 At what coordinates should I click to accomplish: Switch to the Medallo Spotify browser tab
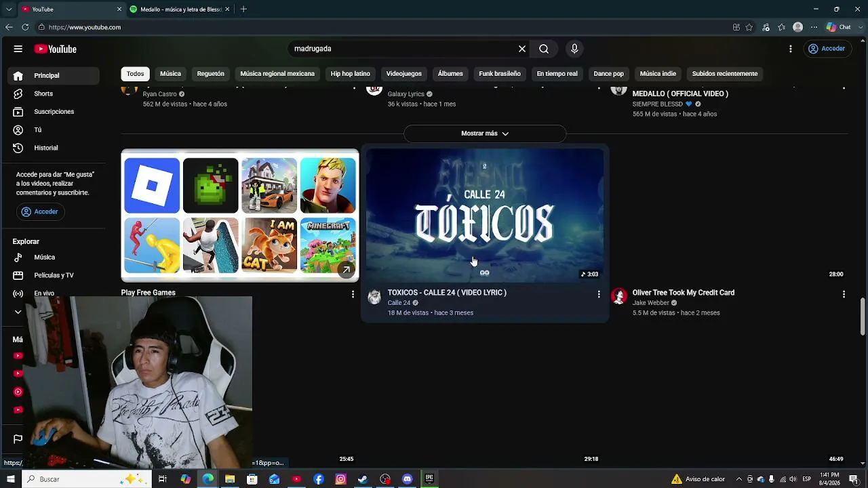coord(180,9)
